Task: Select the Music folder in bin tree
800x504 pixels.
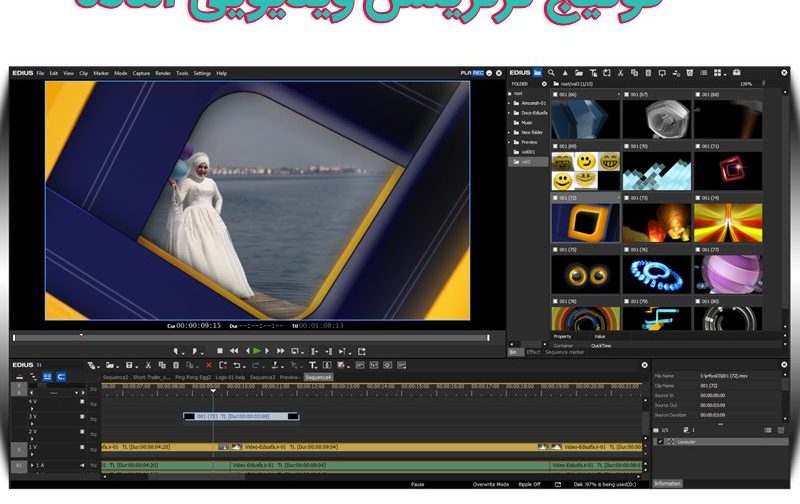Action: [527, 122]
